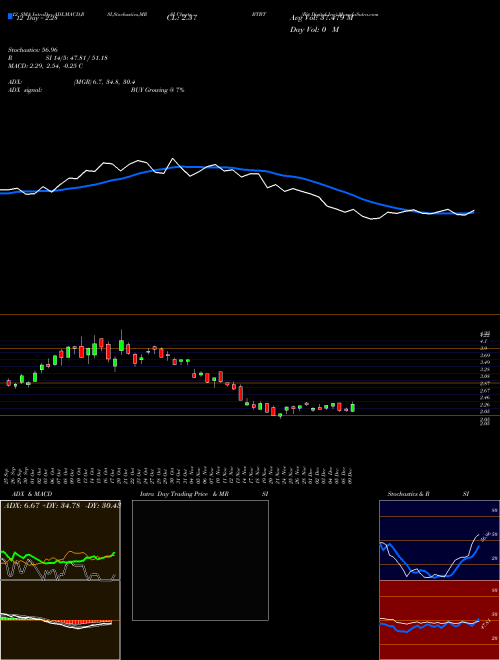Image resolution: width=500 pixels, height=660 pixels.
Task: Open the blue Stochastics mini chart
Action: pos(439,540)
